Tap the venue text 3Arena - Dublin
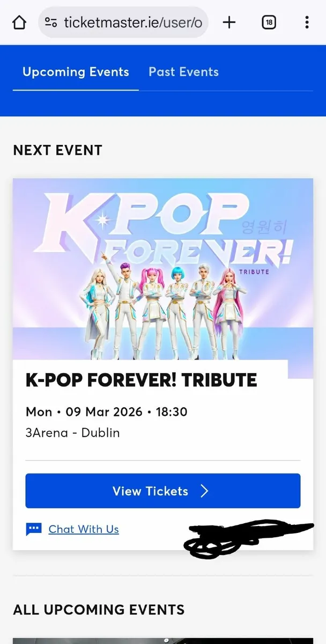The height and width of the screenshot is (644, 326). click(72, 433)
